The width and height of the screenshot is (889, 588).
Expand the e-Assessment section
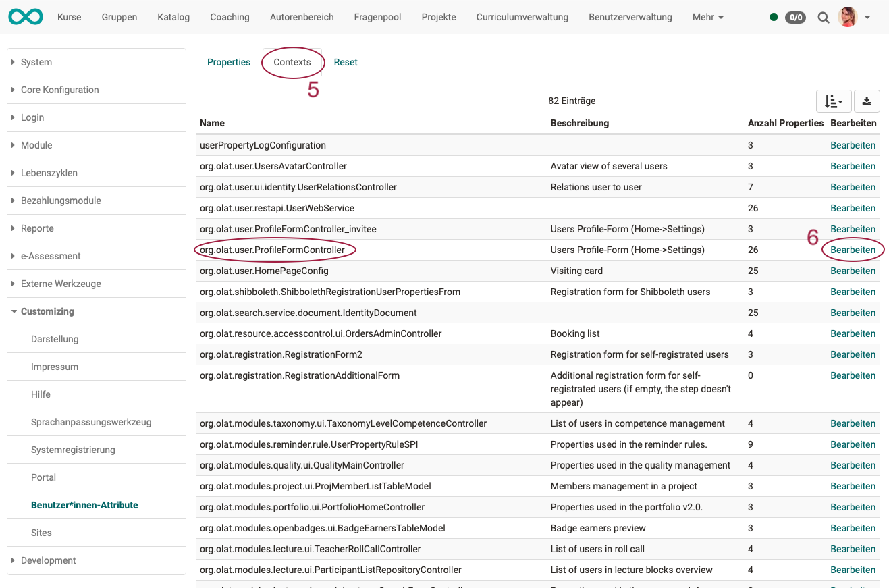tap(51, 256)
